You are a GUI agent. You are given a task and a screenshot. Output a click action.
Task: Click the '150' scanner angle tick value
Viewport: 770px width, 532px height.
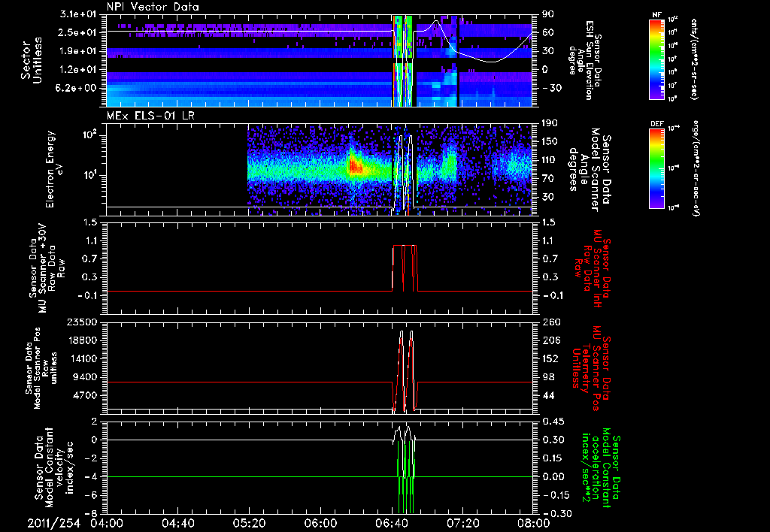(x=550, y=142)
